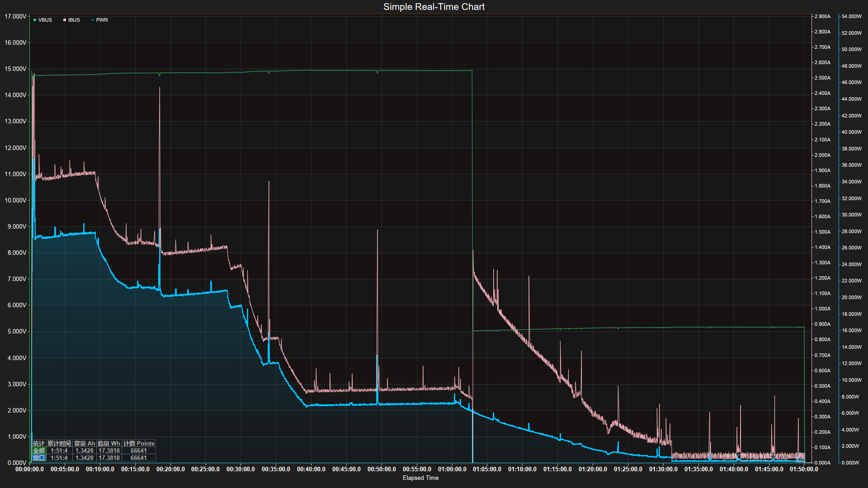
Task: Click the green VBUS legend swatch
Action: coord(35,20)
